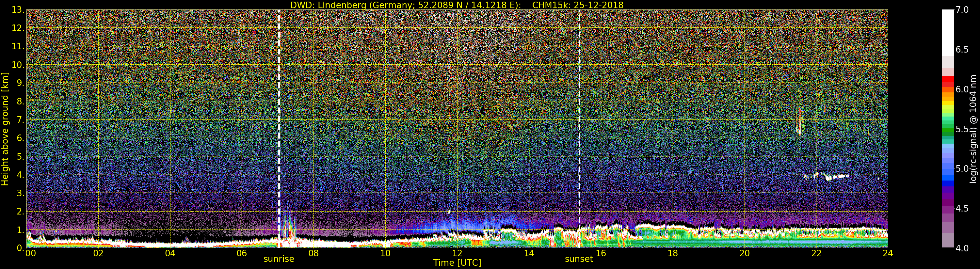Click the 'Time [UTC]' axis label

point(457,262)
